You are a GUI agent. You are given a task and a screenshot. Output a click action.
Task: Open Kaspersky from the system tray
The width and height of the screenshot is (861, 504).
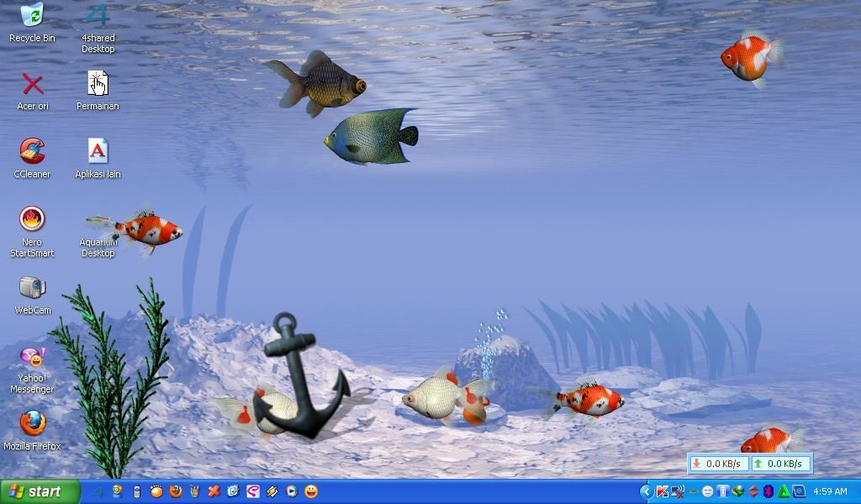pyautogui.click(x=661, y=491)
